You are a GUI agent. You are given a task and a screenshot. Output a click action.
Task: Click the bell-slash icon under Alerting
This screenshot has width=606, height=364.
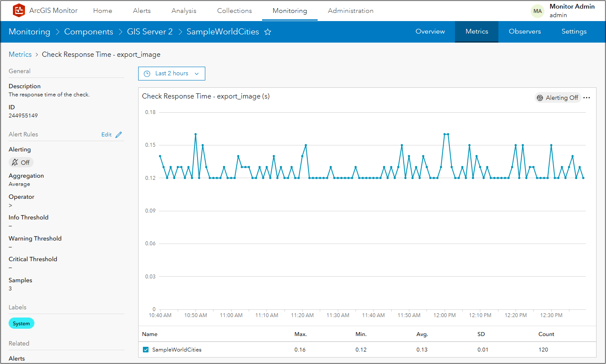click(x=15, y=162)
